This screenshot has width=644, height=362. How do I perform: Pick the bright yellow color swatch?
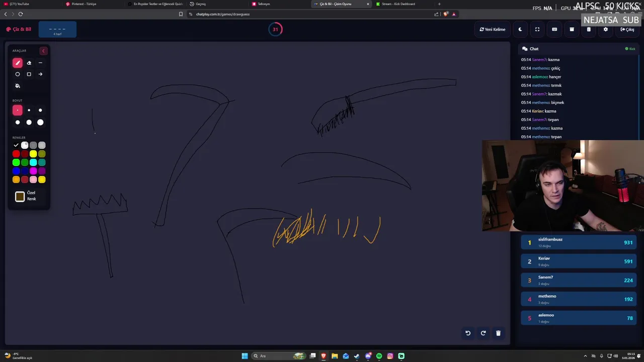33,154
